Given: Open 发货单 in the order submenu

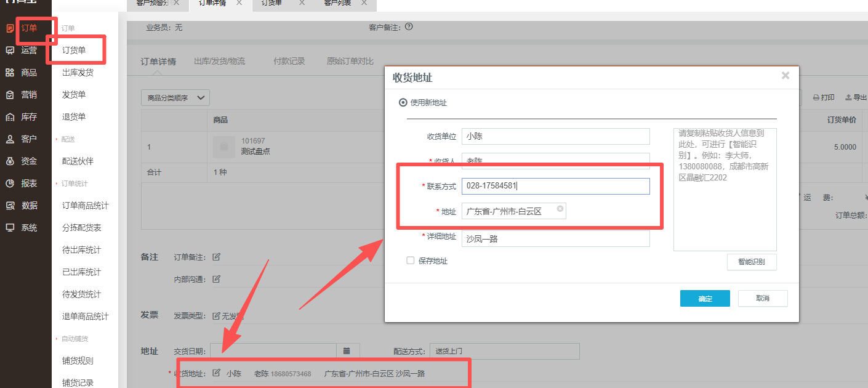Looking at the screenshot, I should tap(74, 95).
